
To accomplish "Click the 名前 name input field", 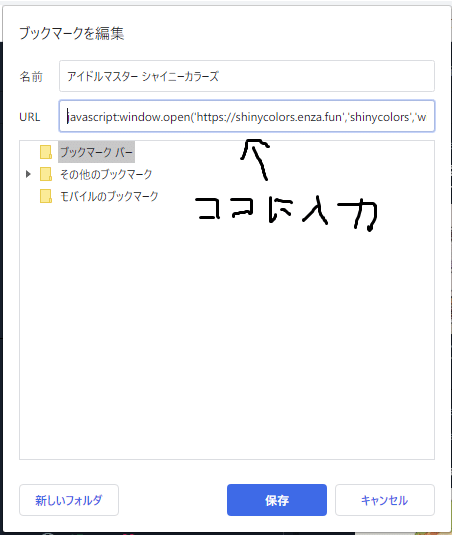I will [246, 76].
